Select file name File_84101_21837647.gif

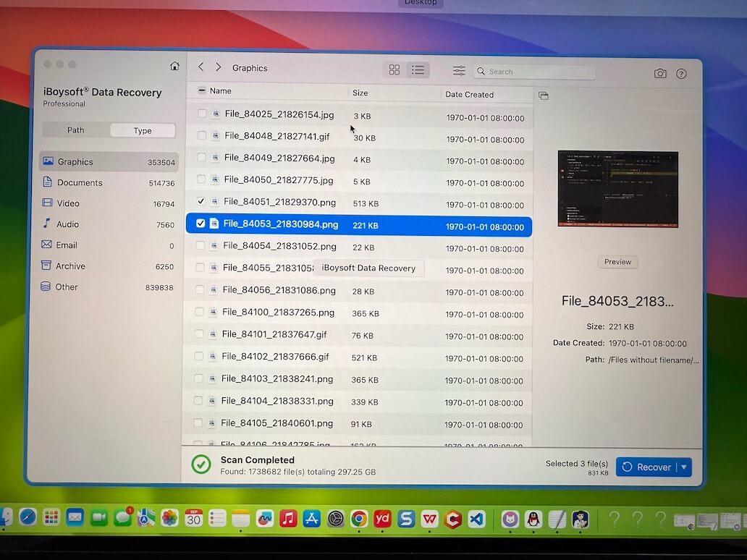(274, 334)
